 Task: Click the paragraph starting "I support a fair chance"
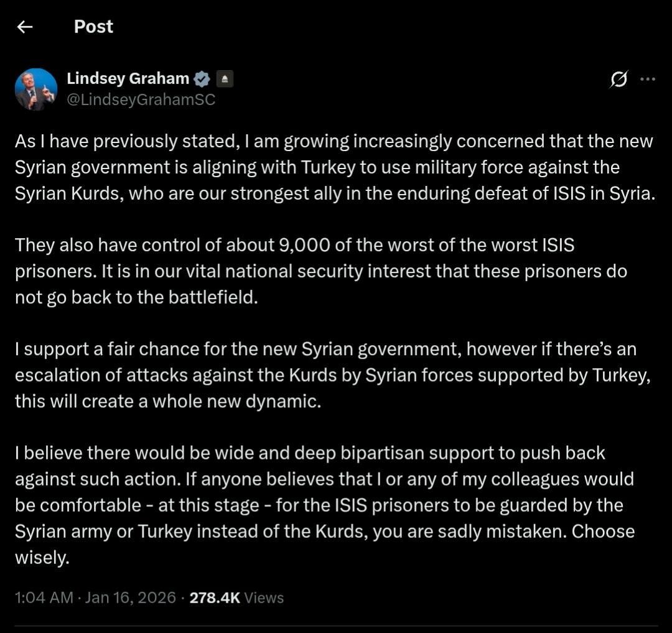332,375
